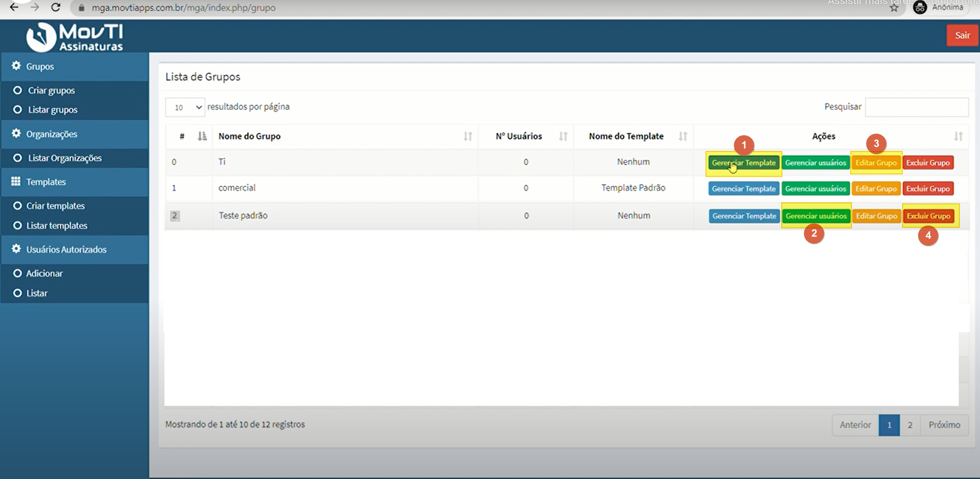Bookmark page with the star icon
Screen dimensions: 980x479
(894, 8)
